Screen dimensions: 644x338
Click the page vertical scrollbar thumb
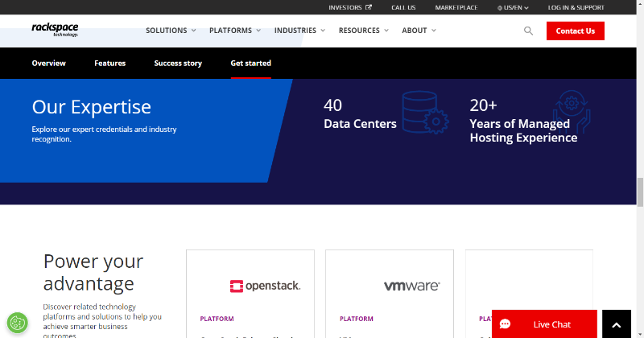pos(640,192)
